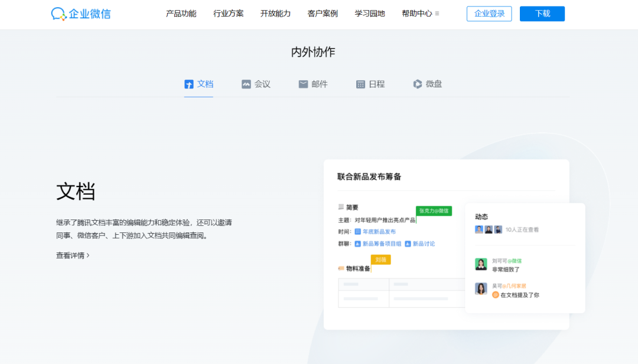Click 刘可可's avatar in 动态
The height and width of the screenshot is (364, 638).
[481, 264]
